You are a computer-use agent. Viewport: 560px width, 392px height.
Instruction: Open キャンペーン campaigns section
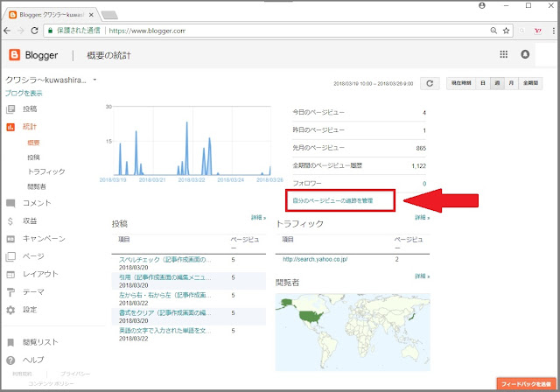(x=44, y=239)
